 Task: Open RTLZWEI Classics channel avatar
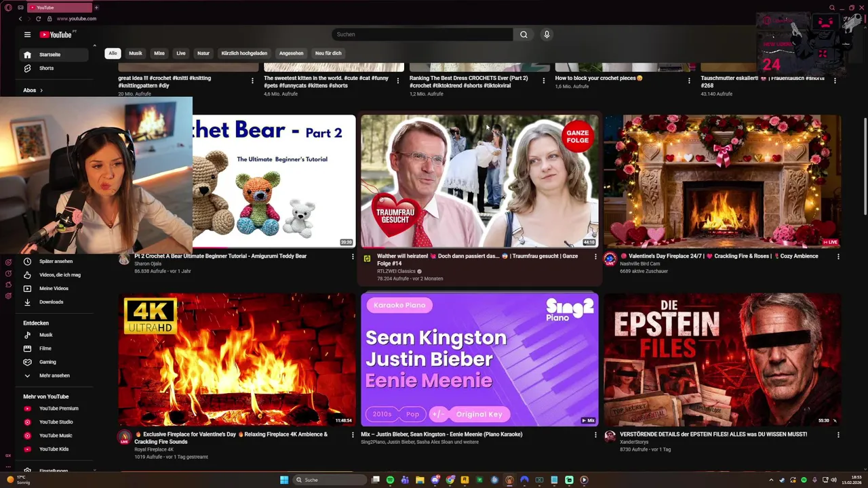[367, 258]
